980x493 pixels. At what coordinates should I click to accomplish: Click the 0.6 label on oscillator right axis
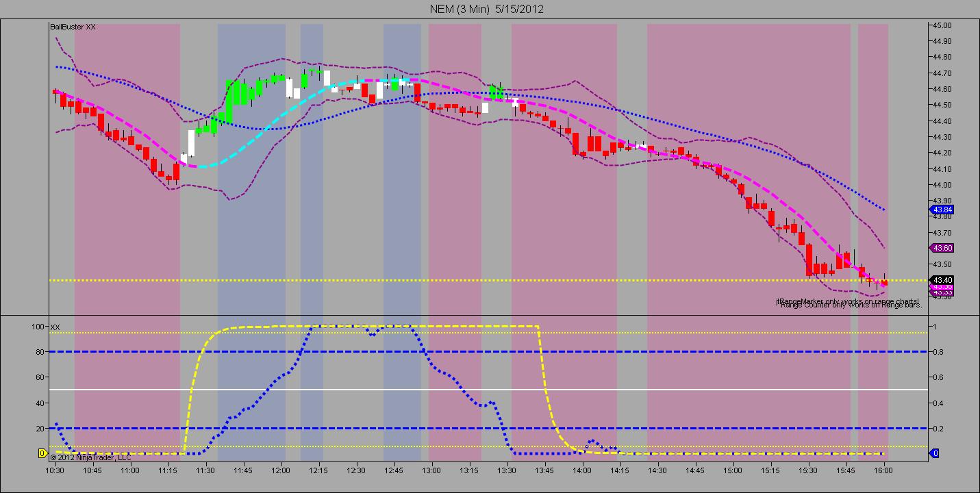pyautogui.click(x=937, y=377)
